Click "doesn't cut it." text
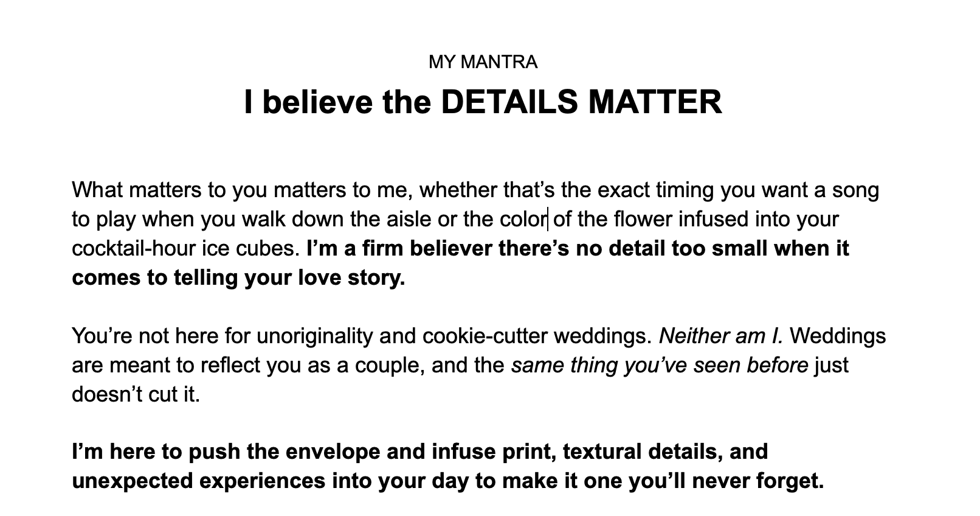 pos(136,394)
